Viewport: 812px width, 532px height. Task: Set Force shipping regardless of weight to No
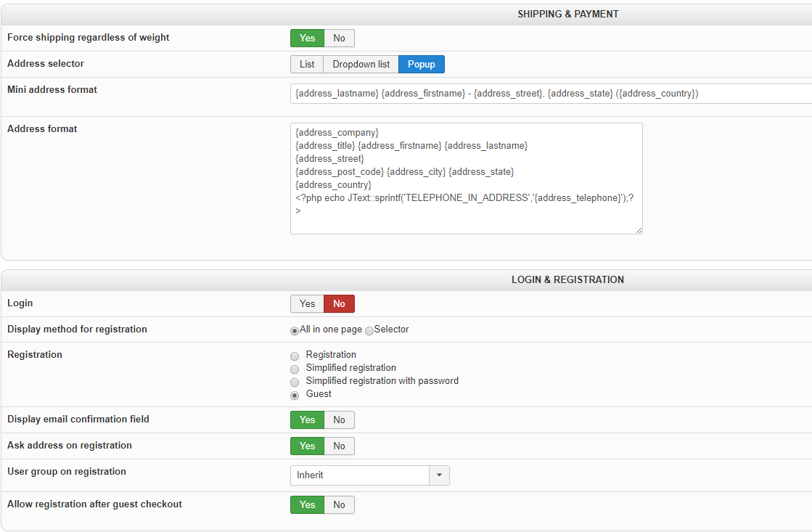[x=339, y=38]
